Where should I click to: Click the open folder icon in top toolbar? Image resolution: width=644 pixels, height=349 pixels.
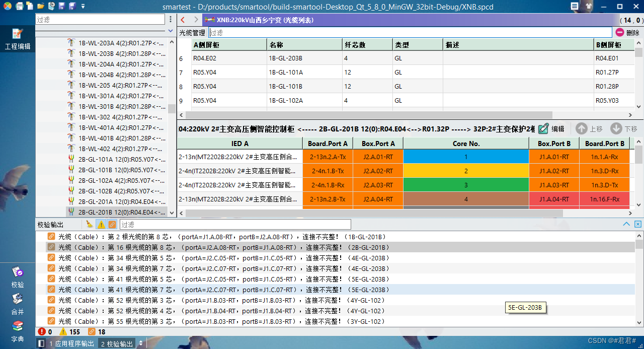pyautogui.click(x=41, y=7)
